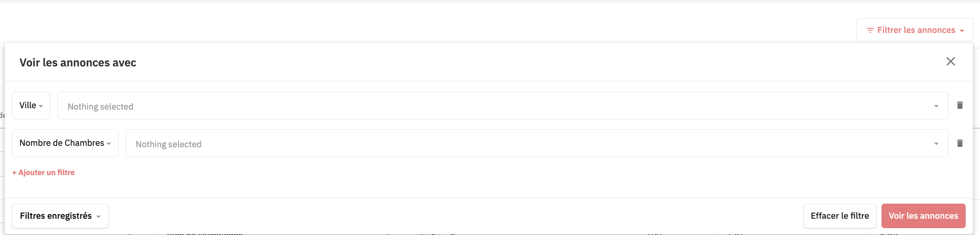Expand the Nombre de Chambres value selector
Image resolution: width=980 pixels, height=235 pixels.
pyautogui.click(x=537, y=144)
